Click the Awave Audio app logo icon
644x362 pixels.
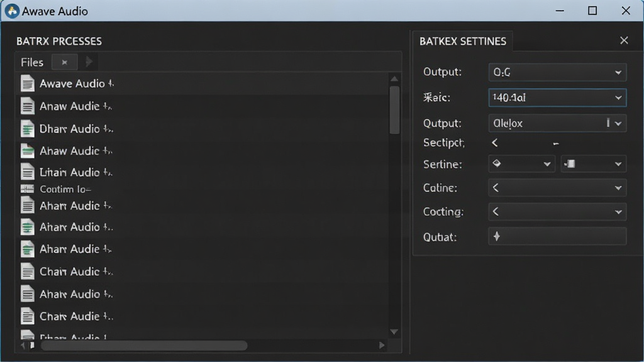12,11
